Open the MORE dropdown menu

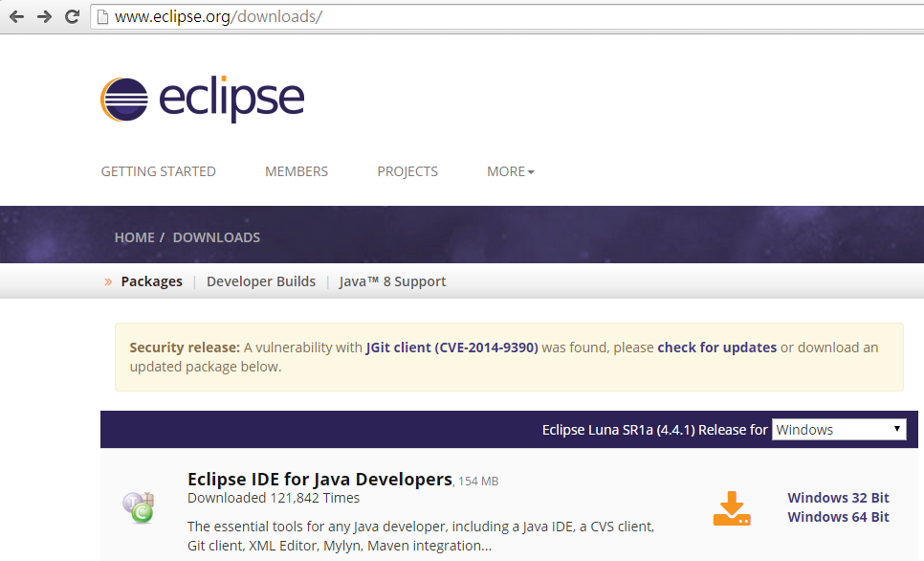coord(511,171)
